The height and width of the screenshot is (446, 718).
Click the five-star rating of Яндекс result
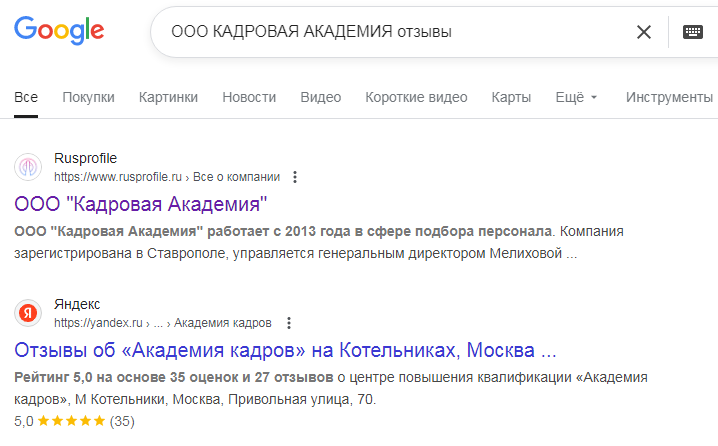(71, 421)
